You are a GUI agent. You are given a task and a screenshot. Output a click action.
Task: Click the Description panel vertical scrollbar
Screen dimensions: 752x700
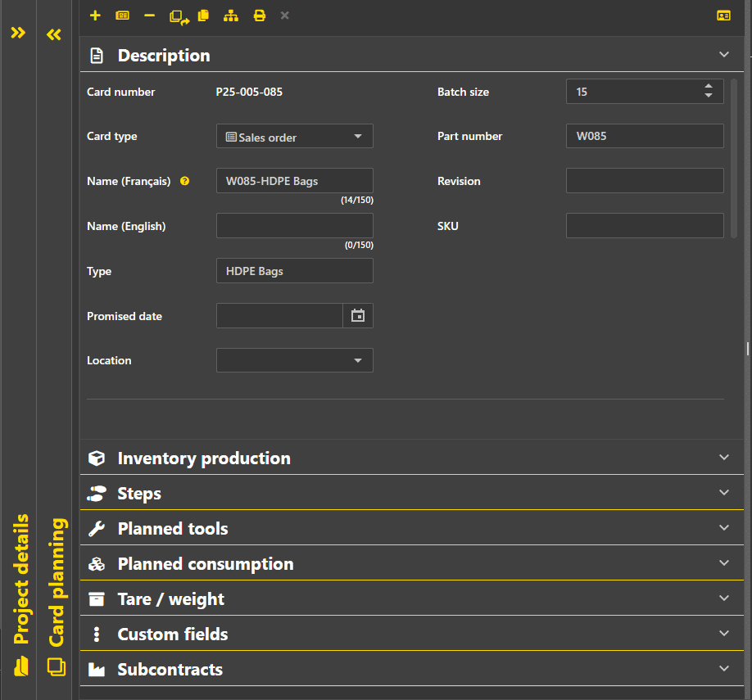point(734,158)
